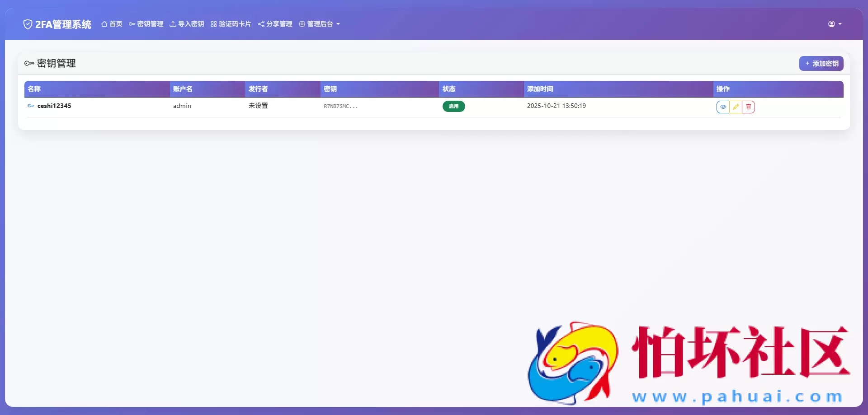Toggle the 启用 status badge
The image size is (868, 415).
[x=453, y=106]
